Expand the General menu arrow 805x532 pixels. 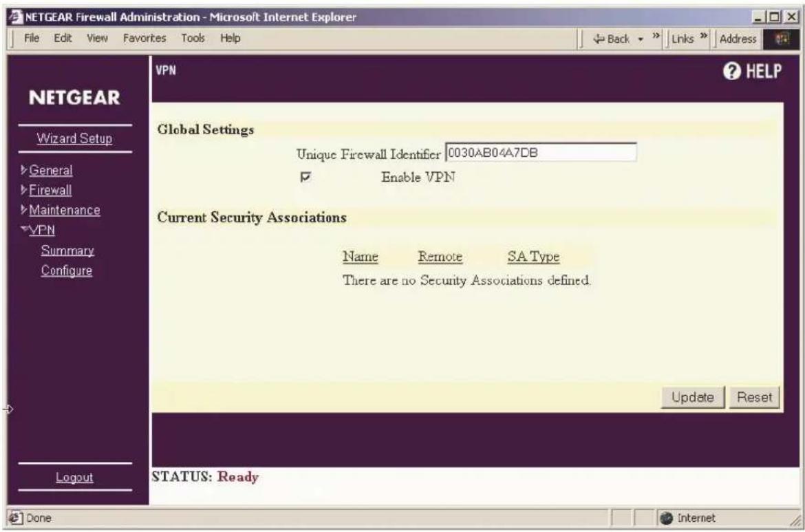point(23,171)
